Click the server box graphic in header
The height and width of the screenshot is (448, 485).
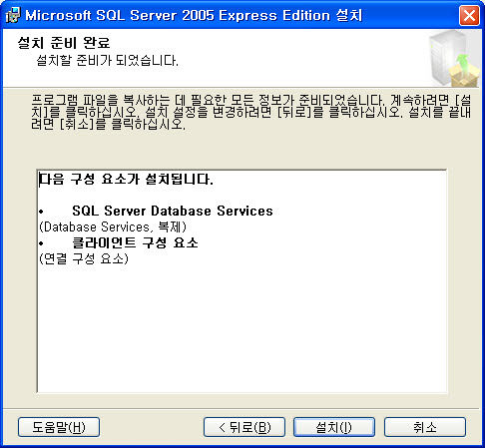coord(454,59)
